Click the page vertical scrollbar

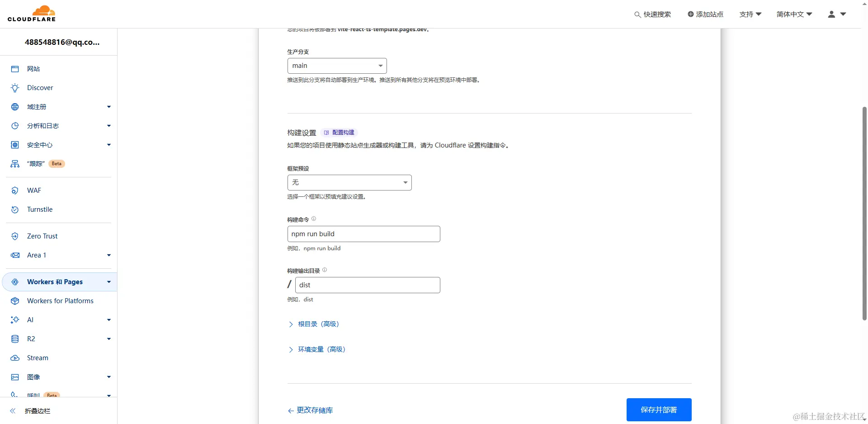coord(864,213)
